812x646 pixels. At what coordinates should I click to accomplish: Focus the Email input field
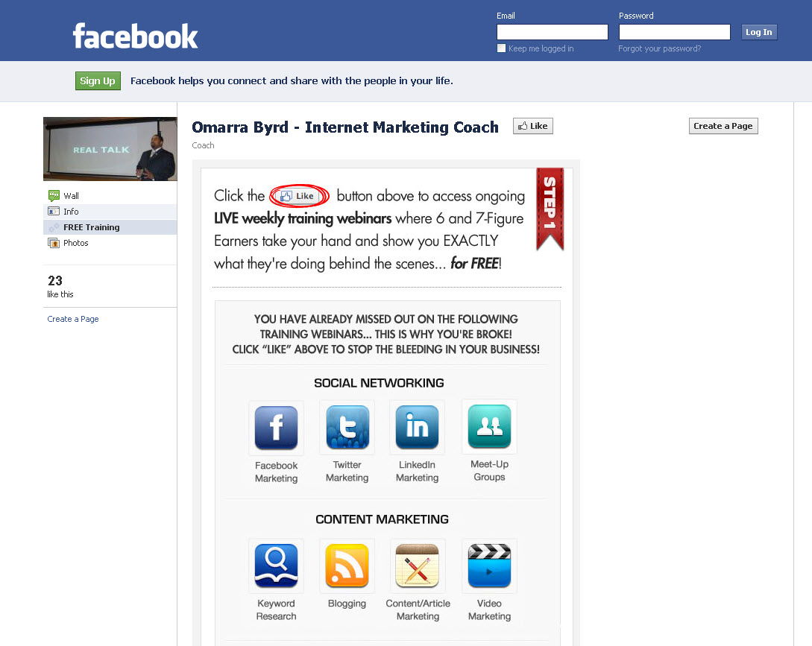pos(552,32)
